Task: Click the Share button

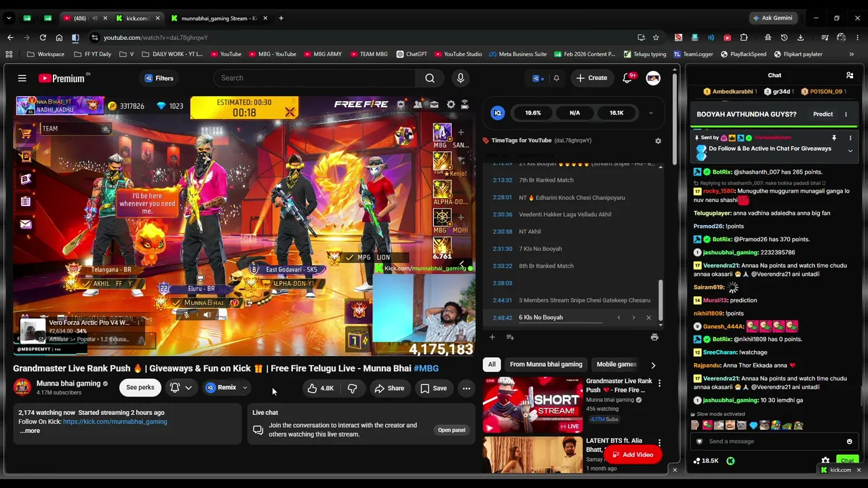Action: coord(389,388)
